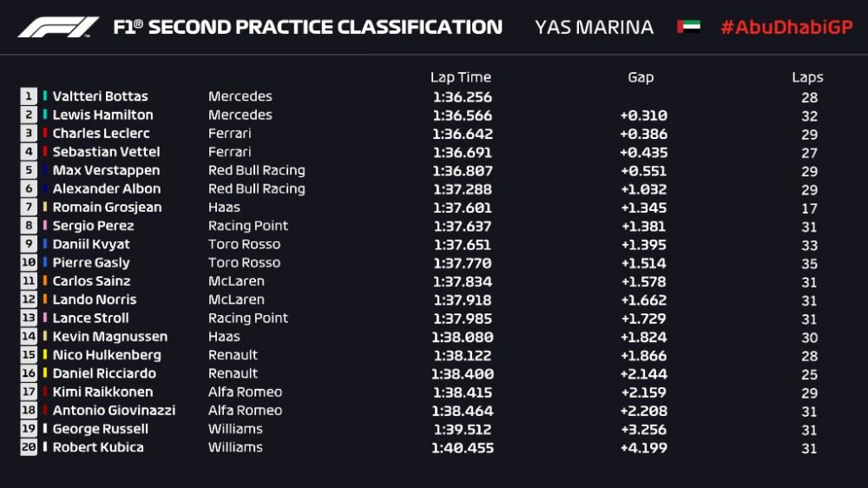Click McLaren color bar beside Lando Norris
The image size is (868, 488).
[45, 300]
